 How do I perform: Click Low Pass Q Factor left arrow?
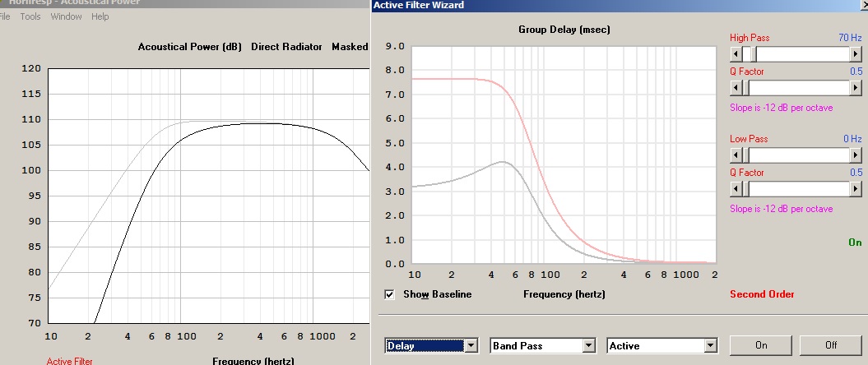click(736, 189)
